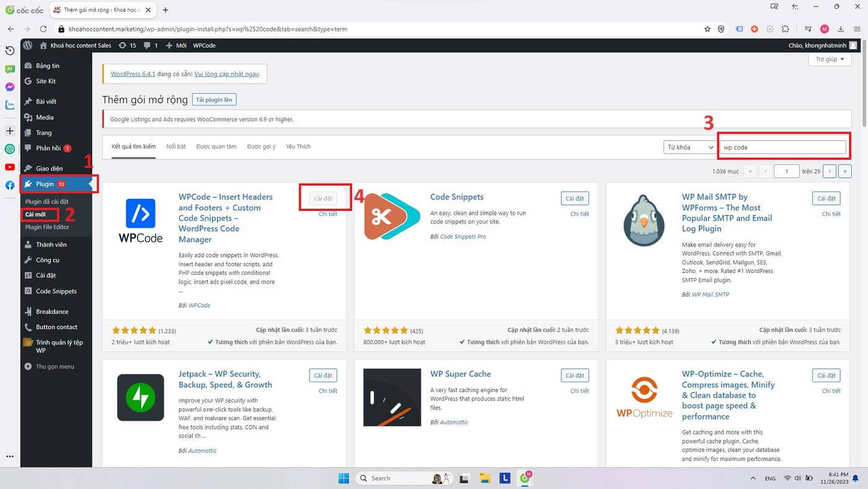Open the media playlist icon in toolbar

808,29
